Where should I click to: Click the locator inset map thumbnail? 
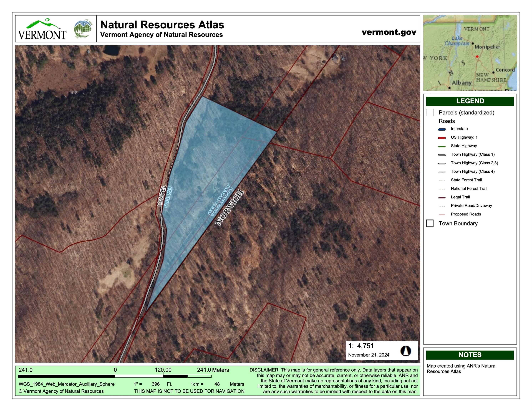(470, 53)
